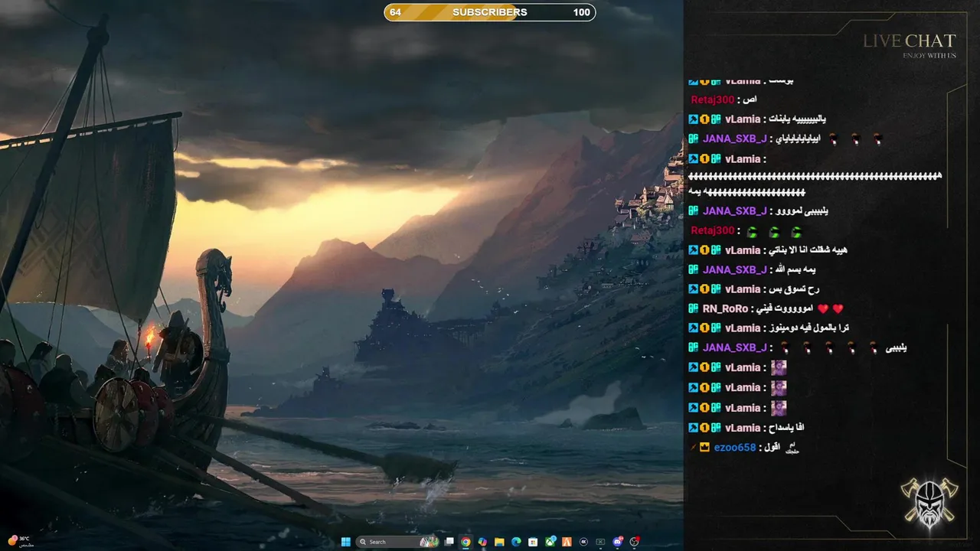
Task: Open the Copilot taskbar icon
Action: tap(482, 542)
